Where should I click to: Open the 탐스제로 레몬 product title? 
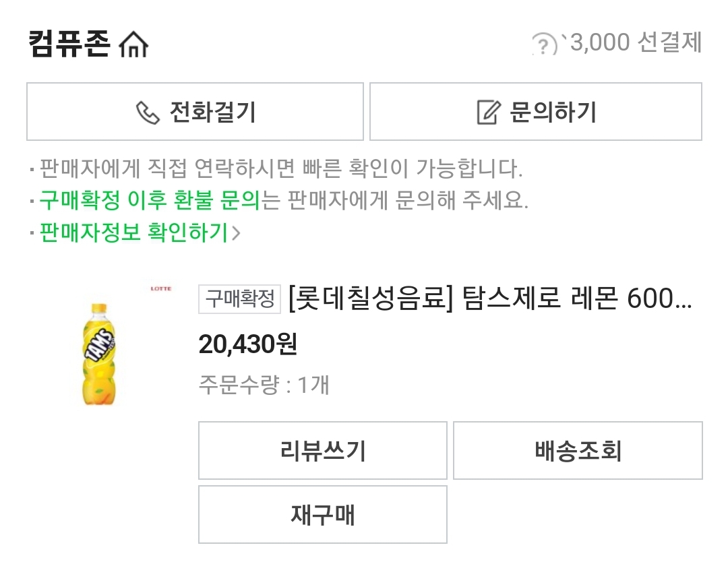(x=490, y=299)
